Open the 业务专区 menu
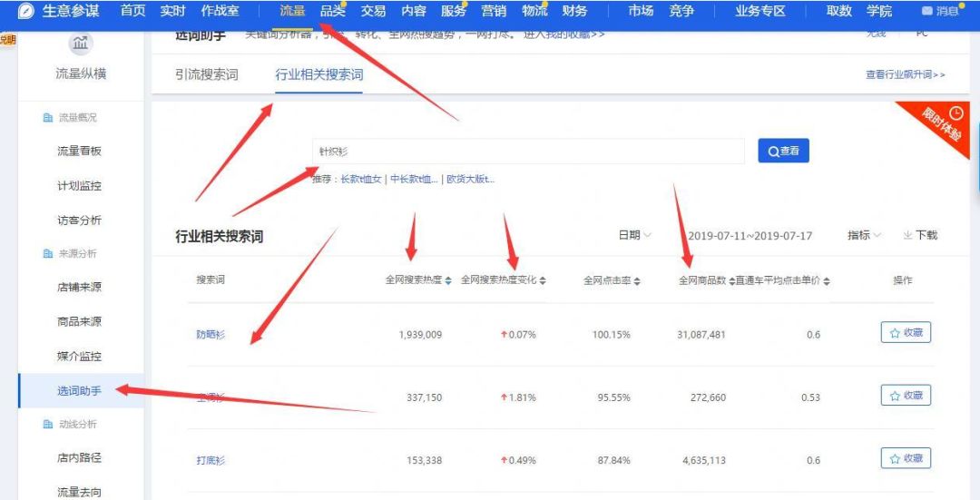This screenshot has width=980, height=500. click(760, 11)
